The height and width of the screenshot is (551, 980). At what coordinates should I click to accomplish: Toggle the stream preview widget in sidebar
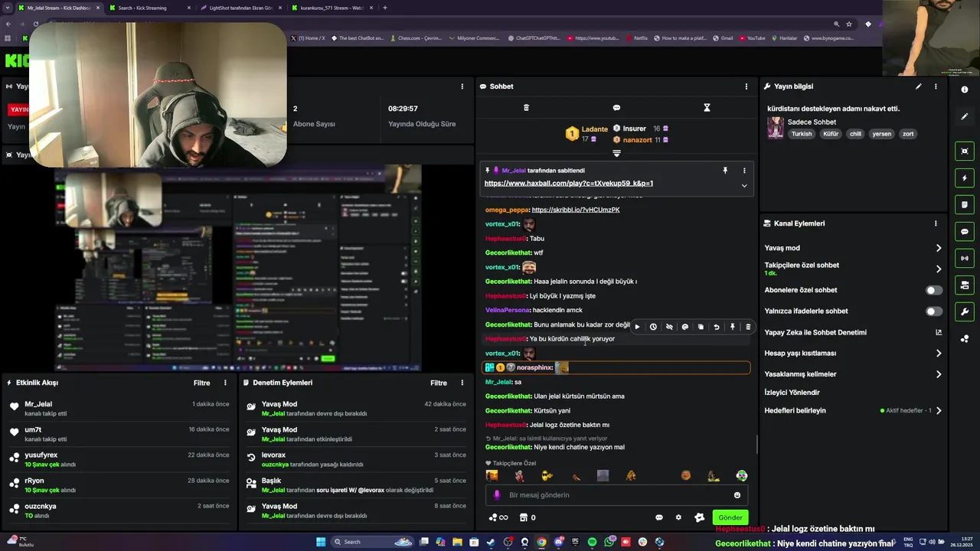click(965, 151)
